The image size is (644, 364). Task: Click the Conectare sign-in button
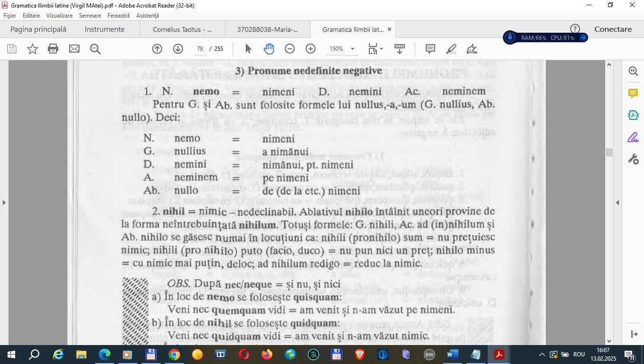click(x=613, y=29)
